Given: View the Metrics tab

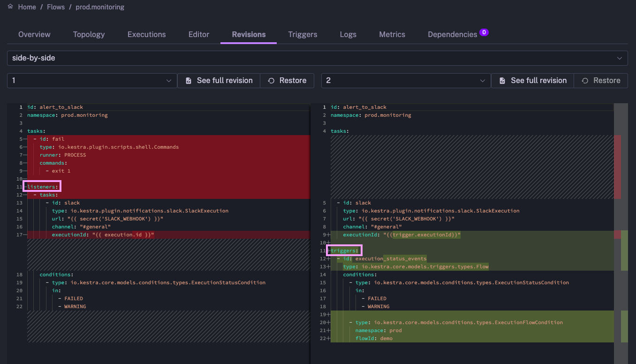Looking at the screenshot, I should point(392,34).
